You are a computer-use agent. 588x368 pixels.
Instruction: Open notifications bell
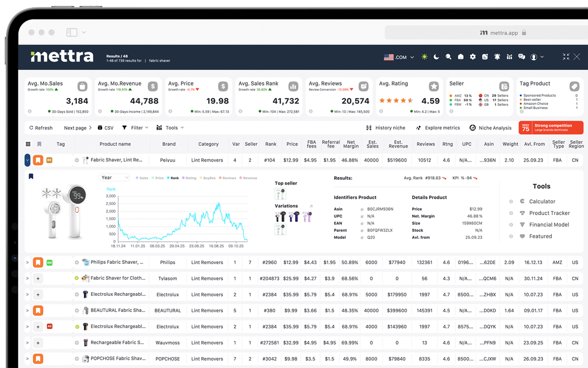[497, 57]
